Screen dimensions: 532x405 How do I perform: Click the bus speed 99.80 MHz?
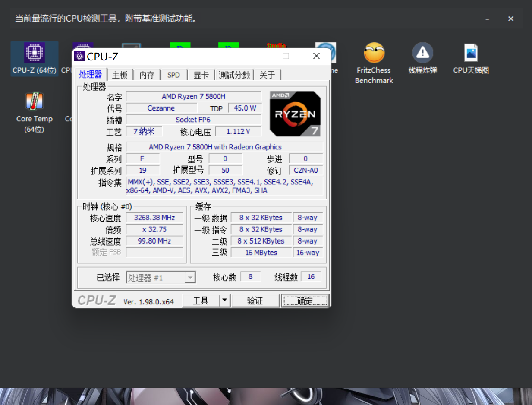tap(154, 241)
